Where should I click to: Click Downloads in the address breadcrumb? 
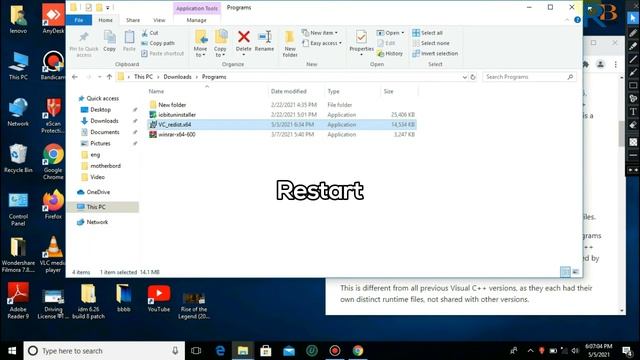tap(177, 77)
